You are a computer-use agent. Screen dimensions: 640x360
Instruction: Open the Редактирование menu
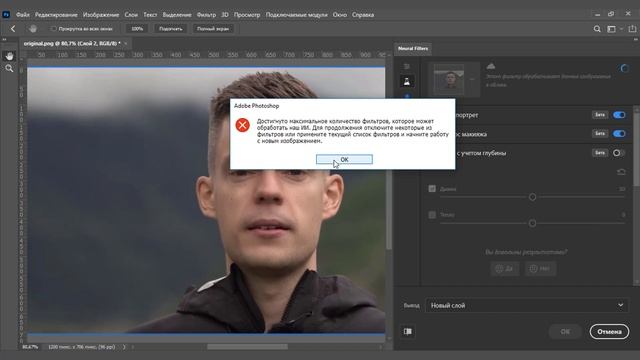click(56, 15)
